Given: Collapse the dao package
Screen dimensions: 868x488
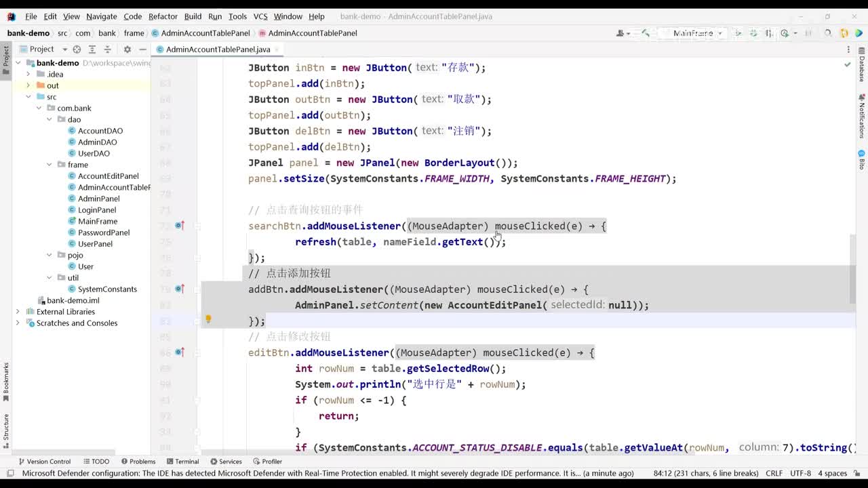Looking at the screenshot, I should tap(50, 119).
